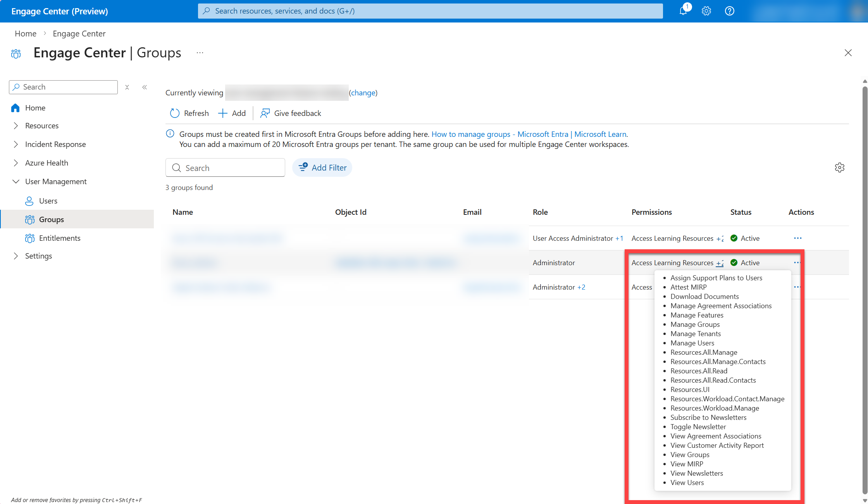The height and width of the screenshot is (504, 868).
Task: Open actions menu for User Access Administrator row
Action: coord(798,238)
